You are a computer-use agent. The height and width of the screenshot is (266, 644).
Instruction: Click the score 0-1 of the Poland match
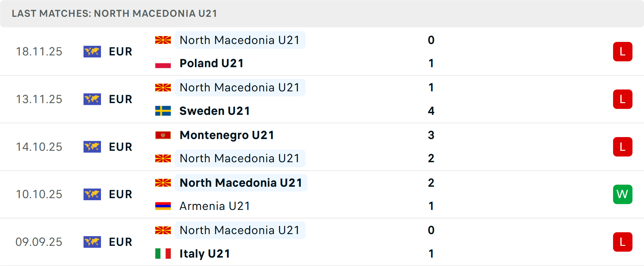[x=431, y=51]
